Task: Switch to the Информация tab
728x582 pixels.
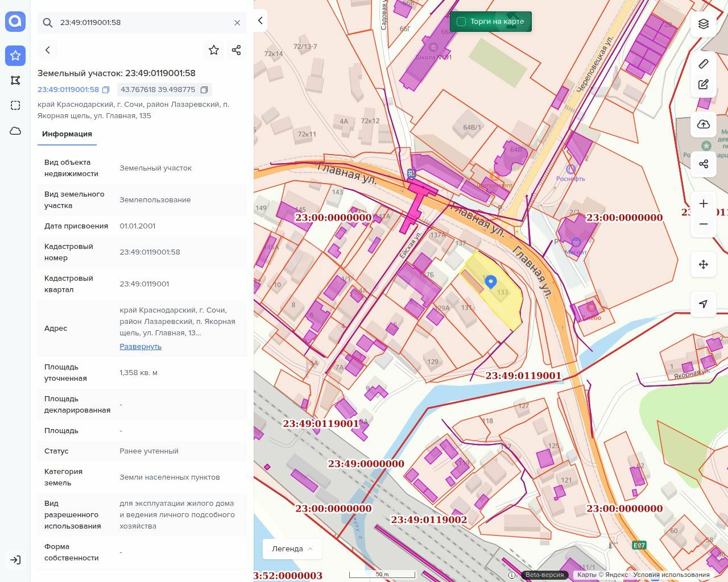Action: point(67,134)
